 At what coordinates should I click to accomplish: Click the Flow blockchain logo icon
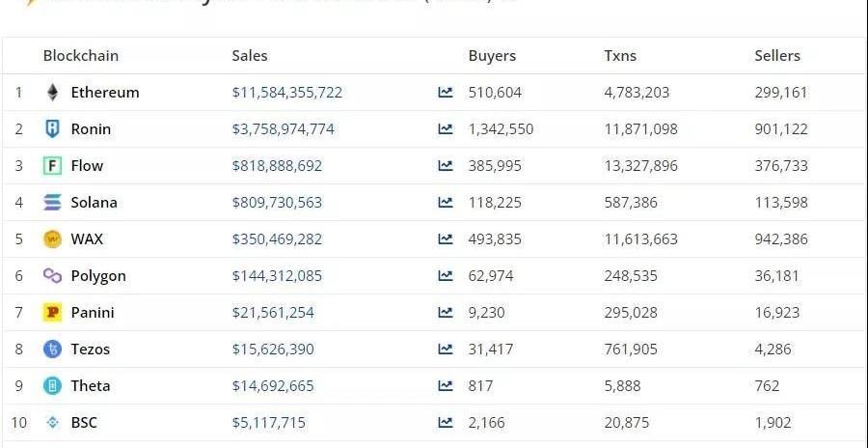click(52, 166)
